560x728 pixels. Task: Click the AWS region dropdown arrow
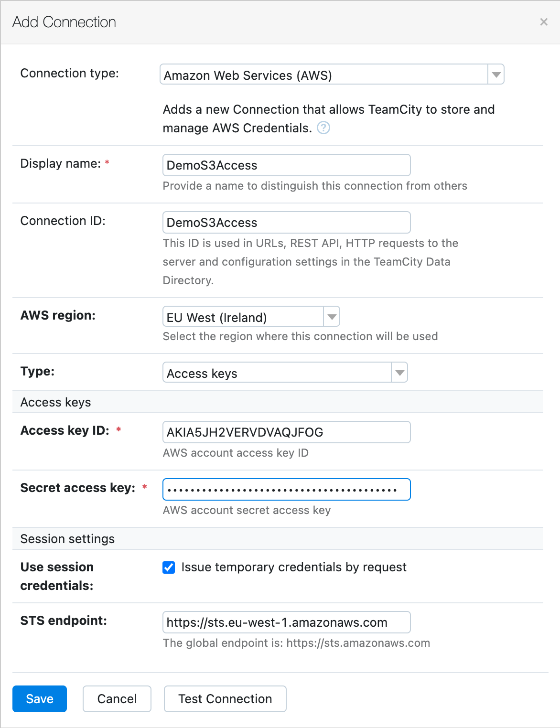332,317
